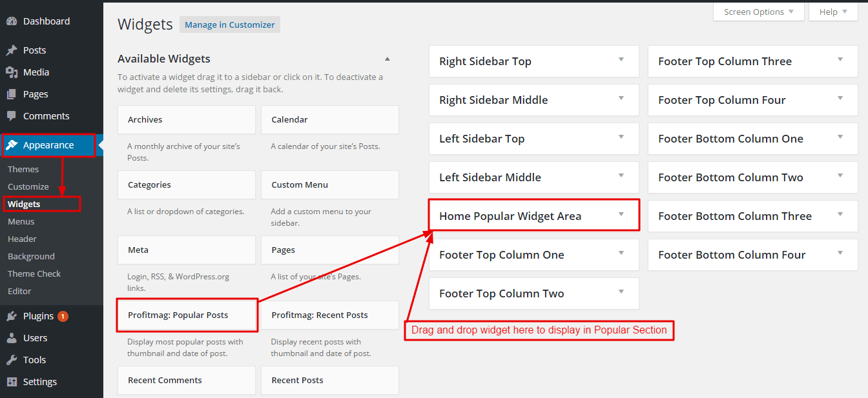Click the Plugins plug icon

(x=12, y=316)
